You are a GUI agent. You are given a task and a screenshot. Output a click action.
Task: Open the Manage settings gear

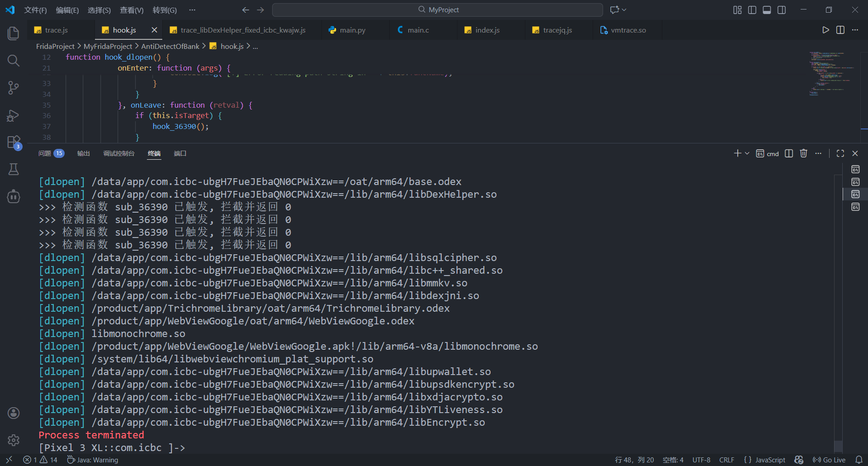click(14, 440)
